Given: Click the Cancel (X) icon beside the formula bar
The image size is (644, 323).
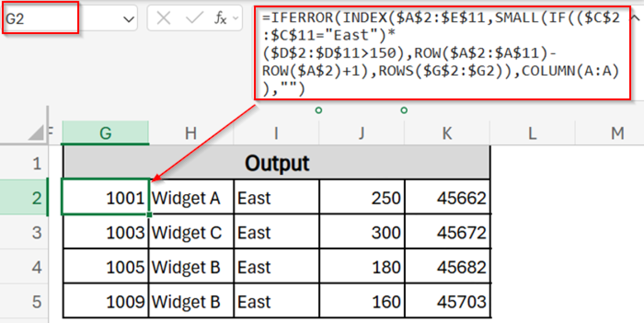Looking at the screenshot, I should point(163,18).
